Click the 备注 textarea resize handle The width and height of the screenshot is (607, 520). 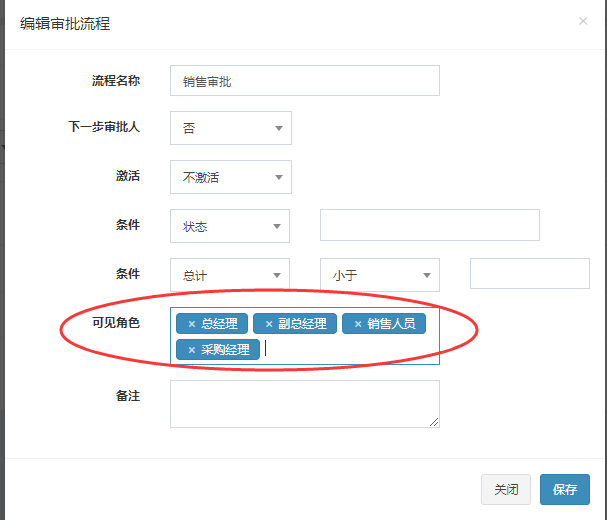pos(435,423)
